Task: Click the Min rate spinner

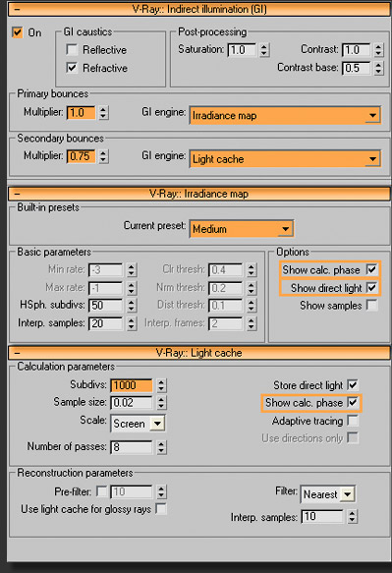Action: [132, 270]
